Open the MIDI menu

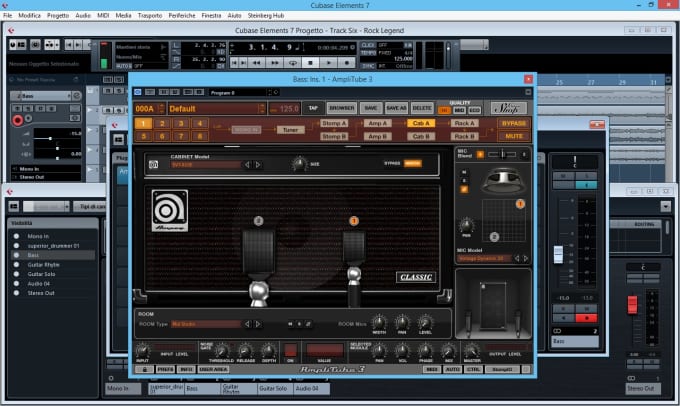click(x=103, y=16)
